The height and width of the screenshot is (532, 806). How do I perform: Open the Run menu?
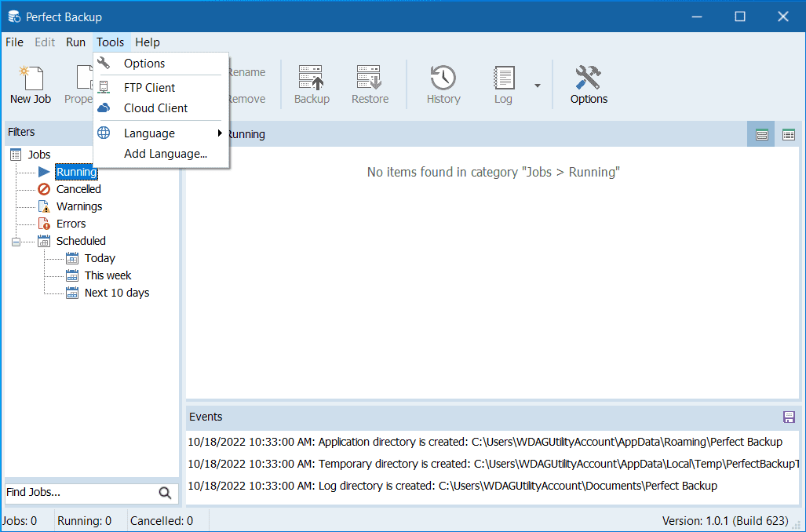tap(75, 42)
